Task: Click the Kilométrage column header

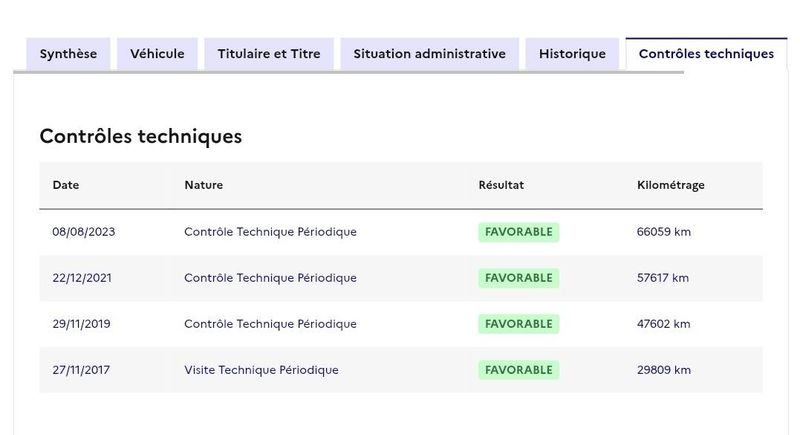Action: 670,185
